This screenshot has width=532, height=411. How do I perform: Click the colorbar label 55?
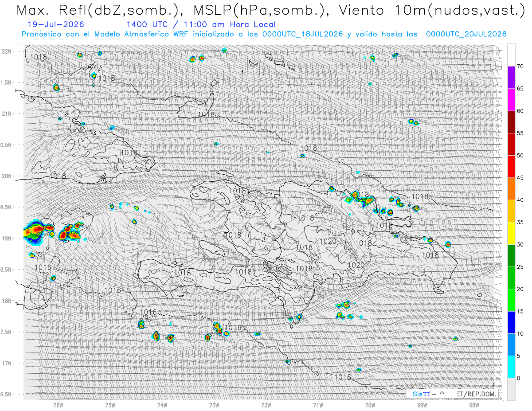pyautogui.click(x=520, y=133)
